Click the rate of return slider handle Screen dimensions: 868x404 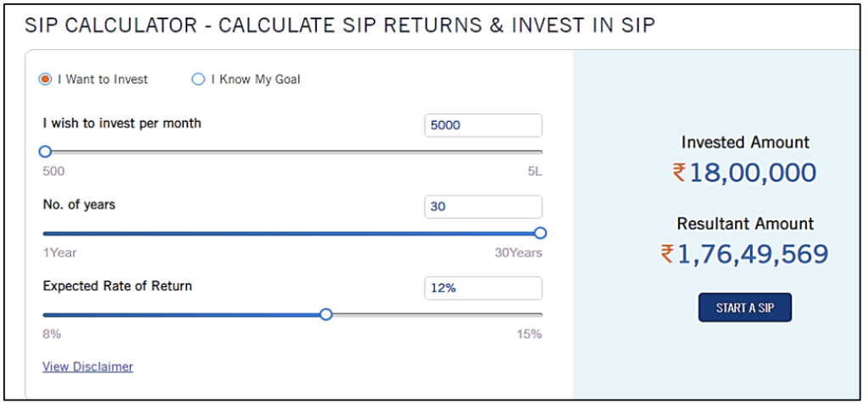326,314
